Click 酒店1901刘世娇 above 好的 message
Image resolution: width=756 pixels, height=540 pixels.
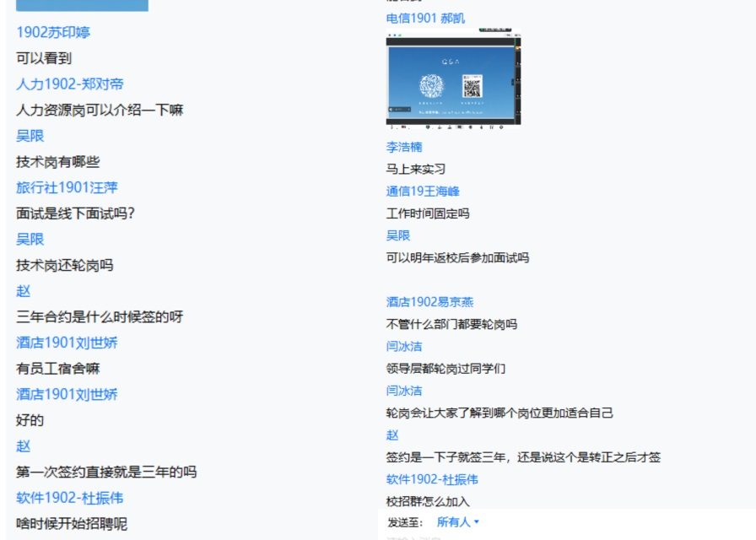pos(67,394)
